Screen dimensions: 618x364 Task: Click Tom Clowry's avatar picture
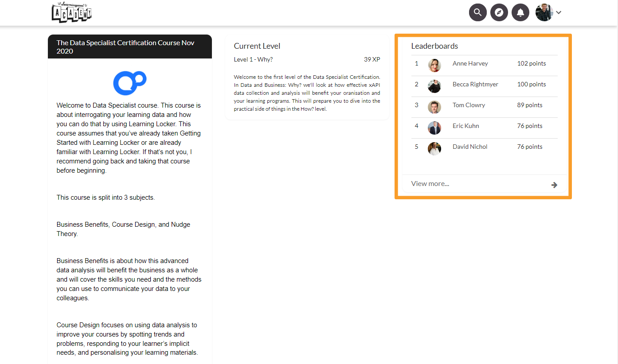tap(434, 107)
